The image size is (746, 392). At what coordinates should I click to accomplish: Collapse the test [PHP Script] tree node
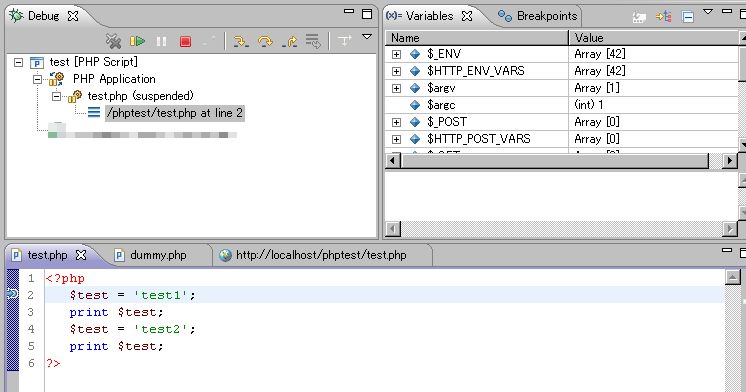pyautogui.click(x=19, y=62)
